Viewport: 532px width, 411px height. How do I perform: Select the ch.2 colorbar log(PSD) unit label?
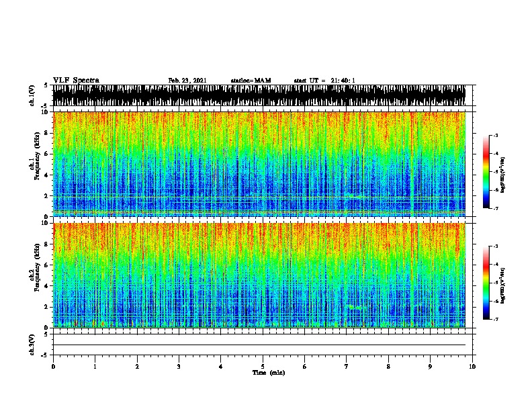[502, 285]
